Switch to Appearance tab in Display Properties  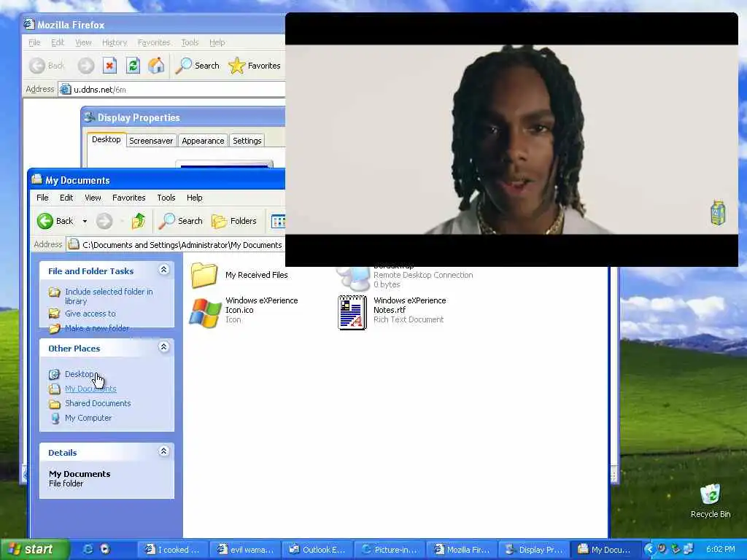[203, 141]
